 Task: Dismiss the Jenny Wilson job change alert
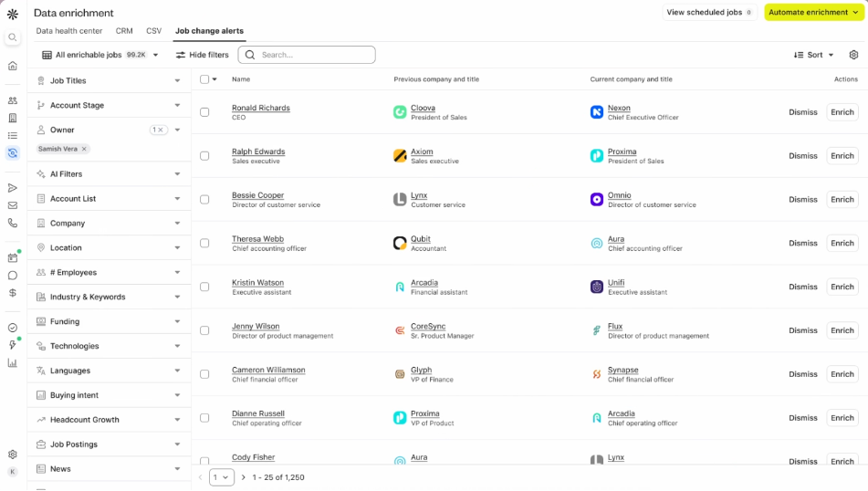point(802,330)
